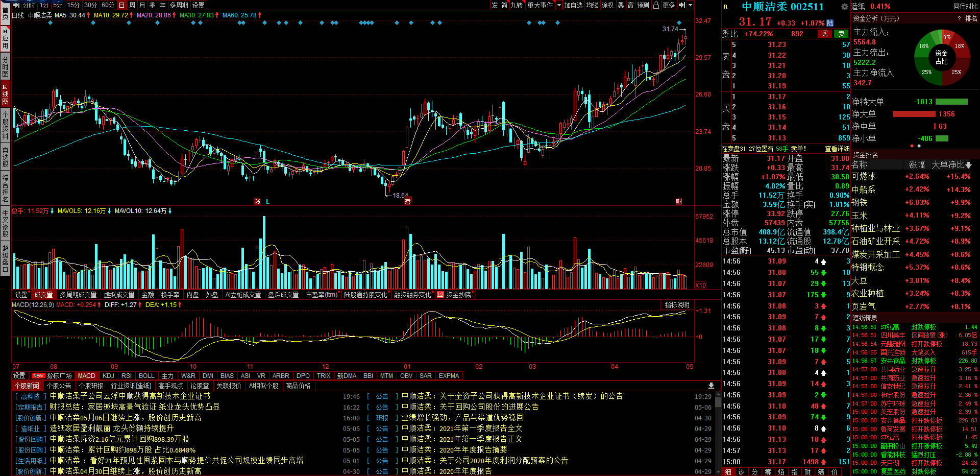
Task: Click the download icon in news panel
Action: (x=711, y=386)
